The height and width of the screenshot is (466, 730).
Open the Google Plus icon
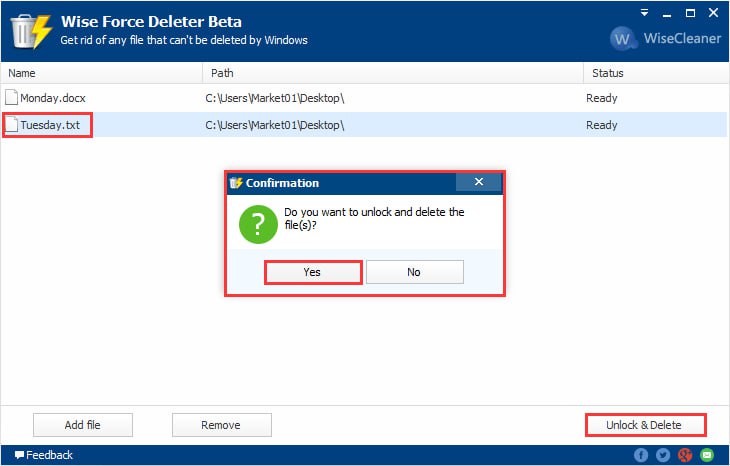point(685,456)
